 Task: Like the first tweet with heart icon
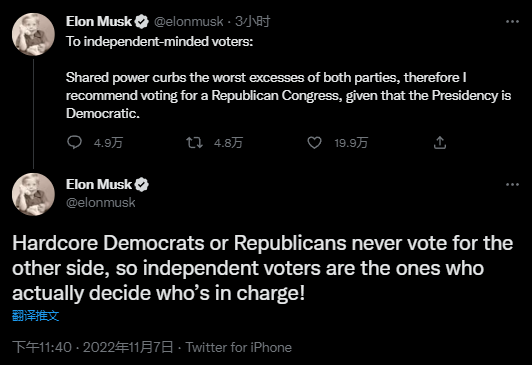[x=314, y=142]
